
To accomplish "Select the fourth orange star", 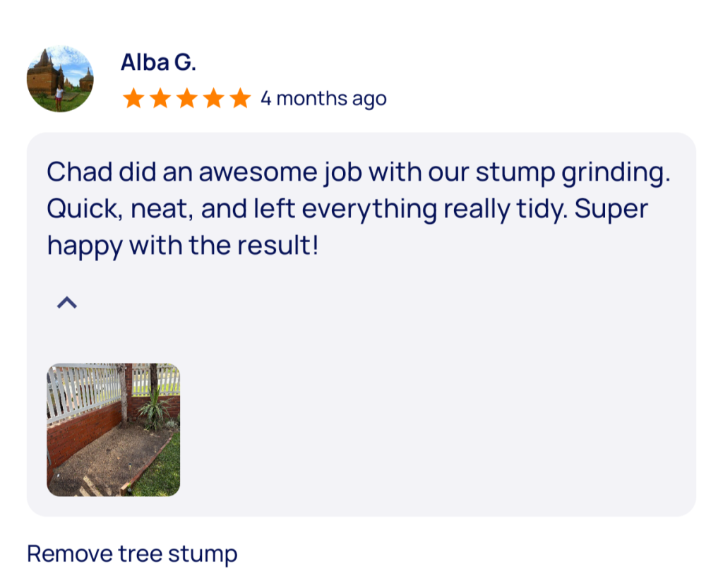I will (x=214, y=98).
